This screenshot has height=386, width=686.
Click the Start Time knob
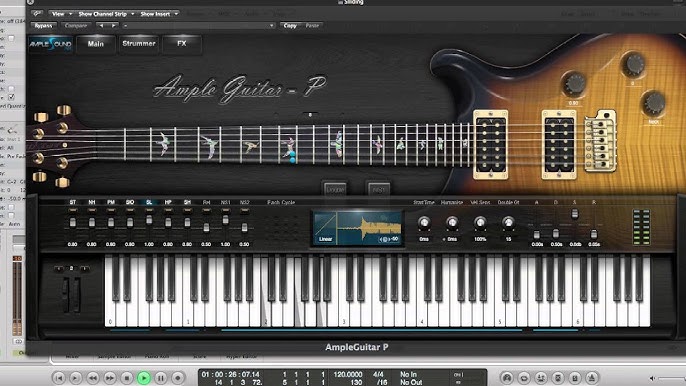424,223
